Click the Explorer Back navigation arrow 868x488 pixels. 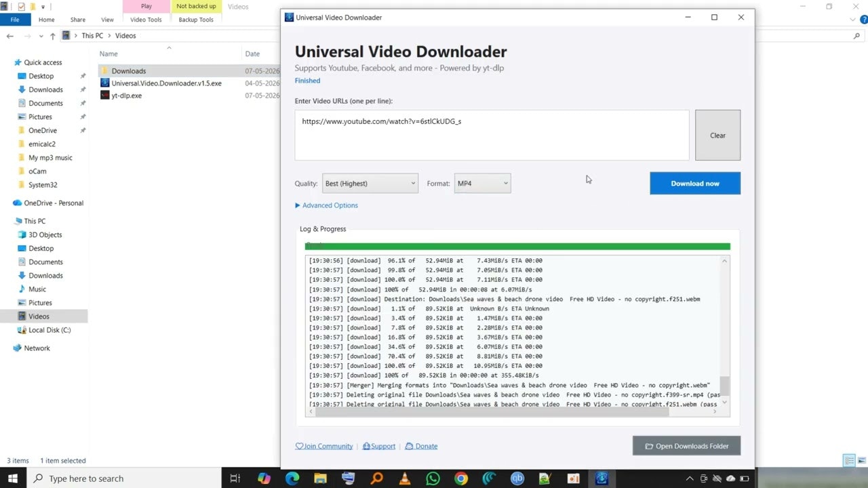pos(9,35)
